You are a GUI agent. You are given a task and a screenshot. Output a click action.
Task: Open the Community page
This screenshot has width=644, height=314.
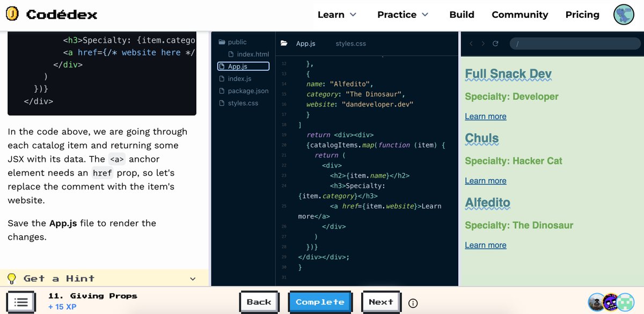[x=520, y=14]
